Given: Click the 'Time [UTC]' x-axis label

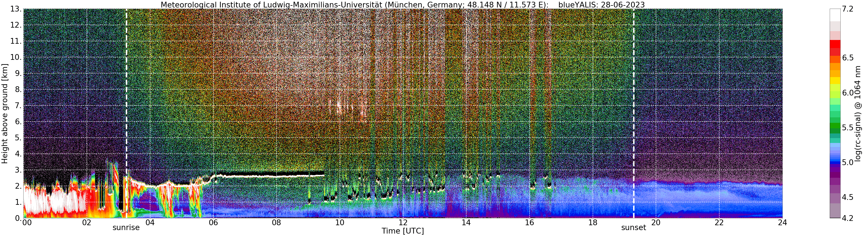Looking at the screenshot, I should tap(403, 231).
